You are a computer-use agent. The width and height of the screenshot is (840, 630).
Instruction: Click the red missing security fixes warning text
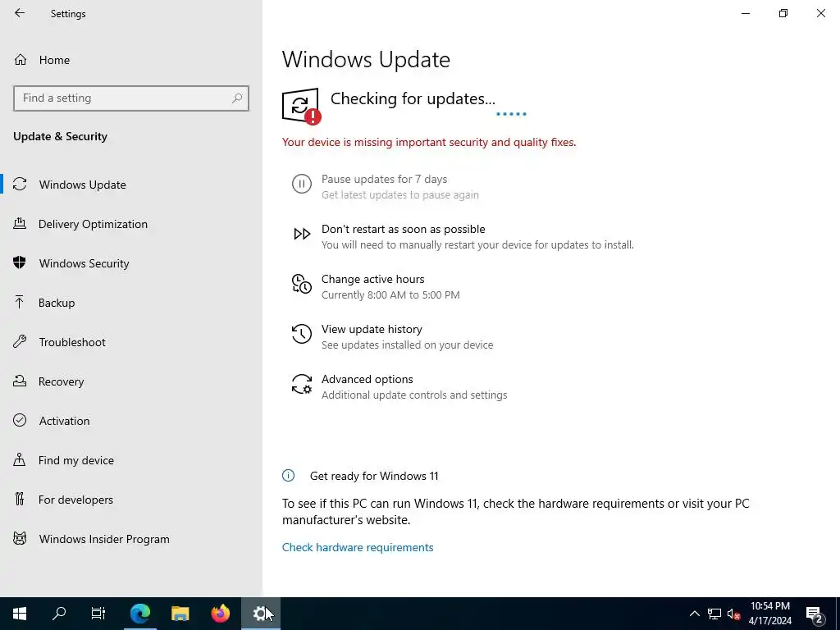(429, 142)
